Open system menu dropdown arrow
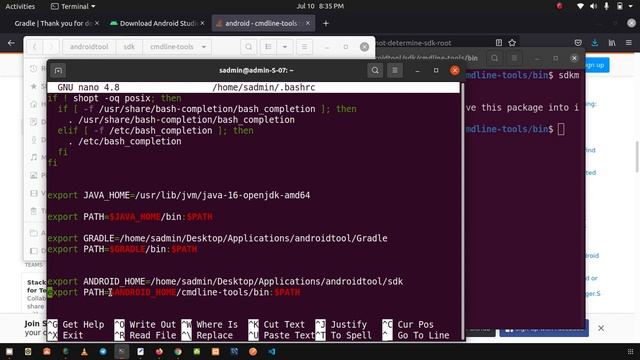Image resolution: width=640 pixels, height=360 pixels. point(631,6)
